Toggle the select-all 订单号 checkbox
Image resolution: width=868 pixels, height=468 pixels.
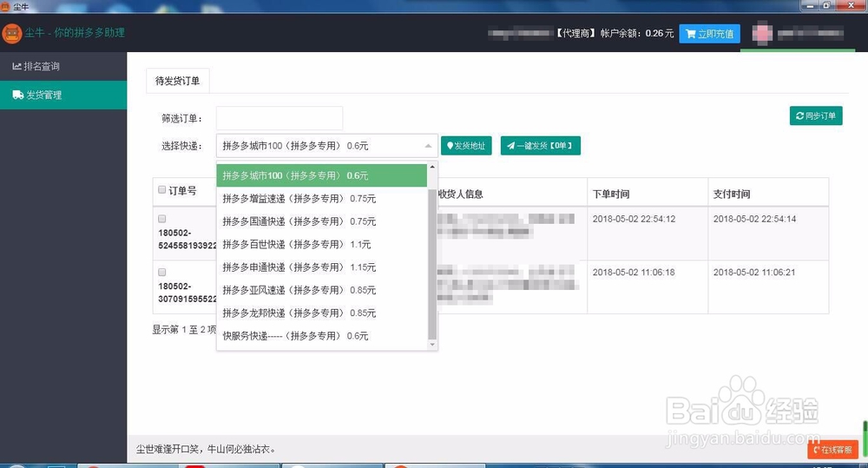(161, 190)
